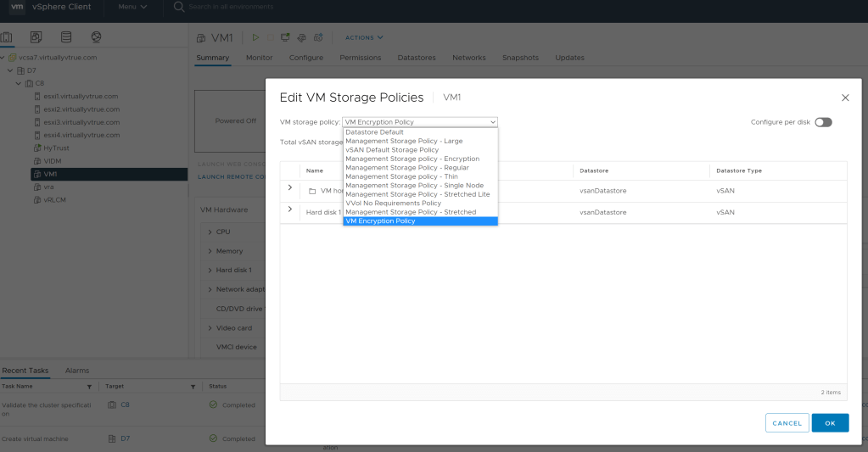Switch to VMs and Templates inventory icon

[x=36, y=37]
